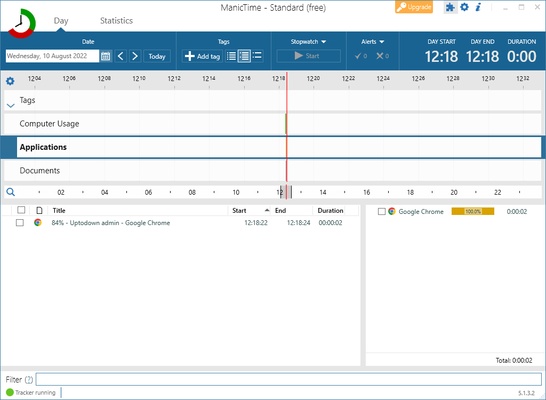Click the red current-time marker on timeline

[x=287, y=127]
